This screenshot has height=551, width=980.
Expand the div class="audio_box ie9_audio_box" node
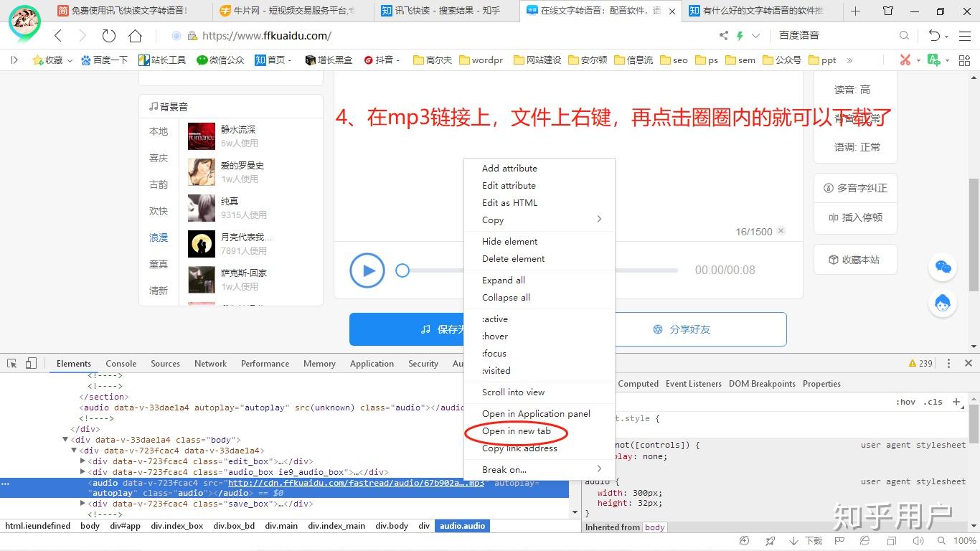(83, 472)
